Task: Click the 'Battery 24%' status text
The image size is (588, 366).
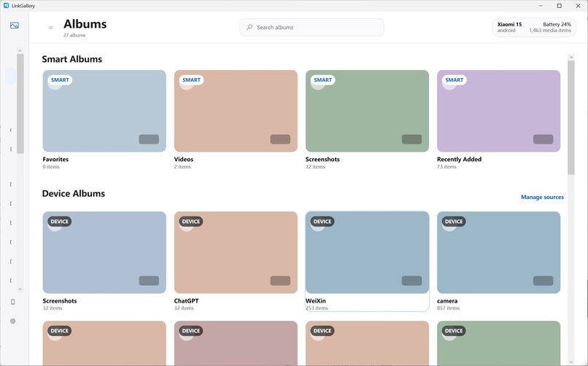Action: pos(557,24)
